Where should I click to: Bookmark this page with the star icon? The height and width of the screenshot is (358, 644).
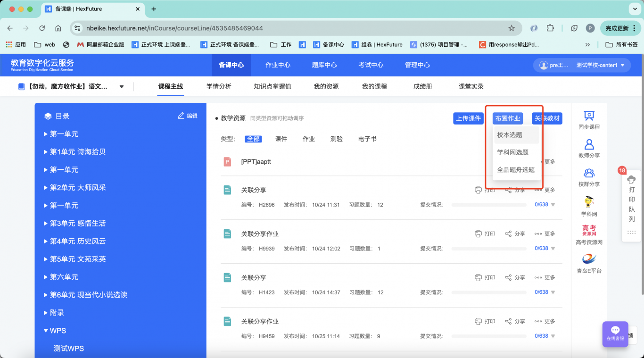click(x=512, y=28)
